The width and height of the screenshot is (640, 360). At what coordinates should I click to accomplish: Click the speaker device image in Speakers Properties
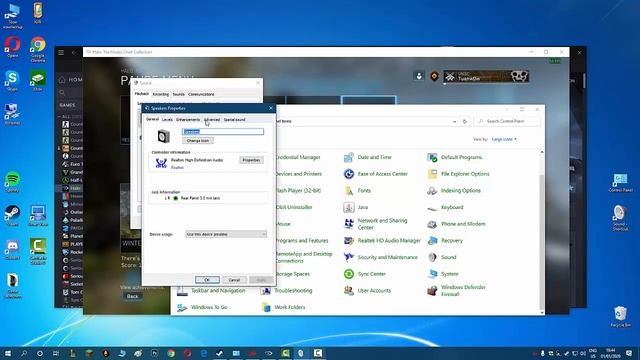(x=164, y=136)
